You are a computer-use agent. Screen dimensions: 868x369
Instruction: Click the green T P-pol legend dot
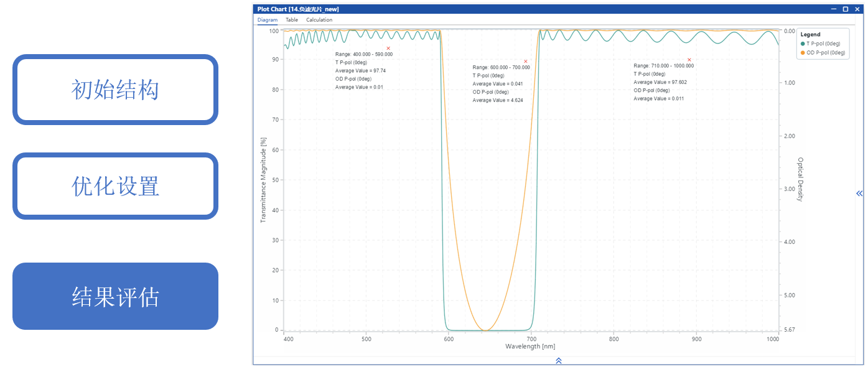(x=803, y=44)
